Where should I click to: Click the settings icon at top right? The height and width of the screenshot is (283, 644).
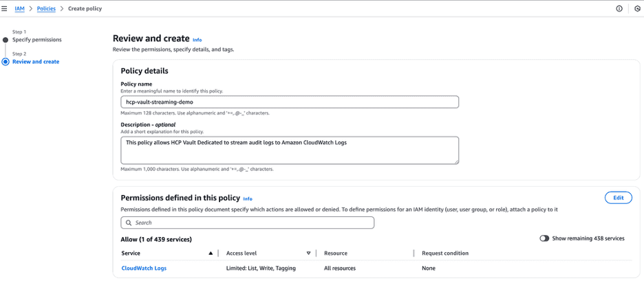[637, 9]
